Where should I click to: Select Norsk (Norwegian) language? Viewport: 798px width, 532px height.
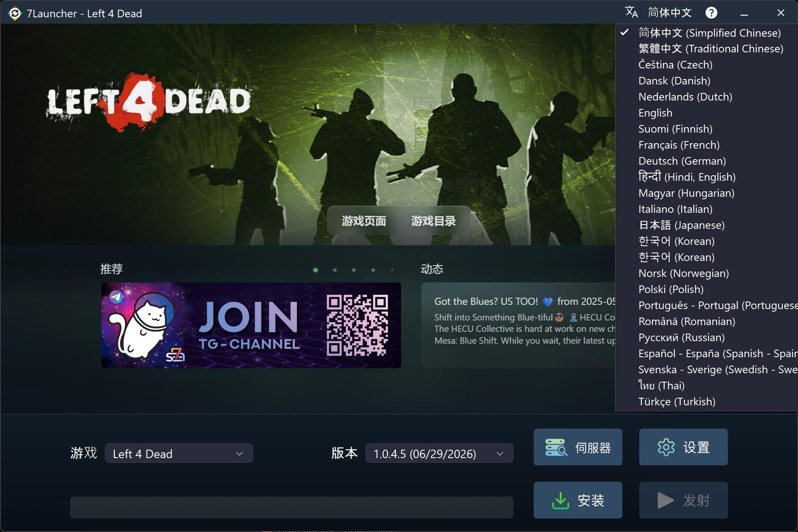706,274
